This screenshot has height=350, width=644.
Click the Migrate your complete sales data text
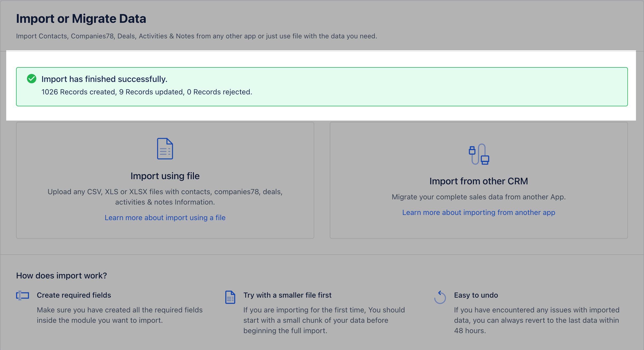pos(479,197)
